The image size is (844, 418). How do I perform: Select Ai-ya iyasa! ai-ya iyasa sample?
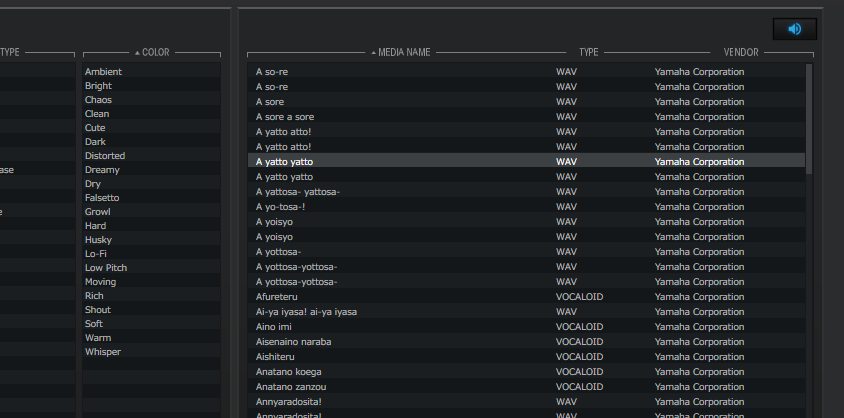(526, 311)
